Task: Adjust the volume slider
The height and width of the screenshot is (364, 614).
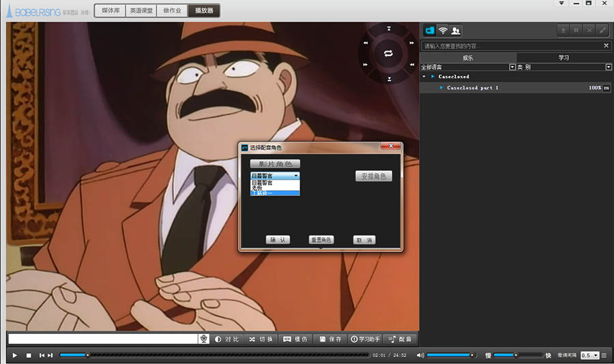Action: coord(451,355)
